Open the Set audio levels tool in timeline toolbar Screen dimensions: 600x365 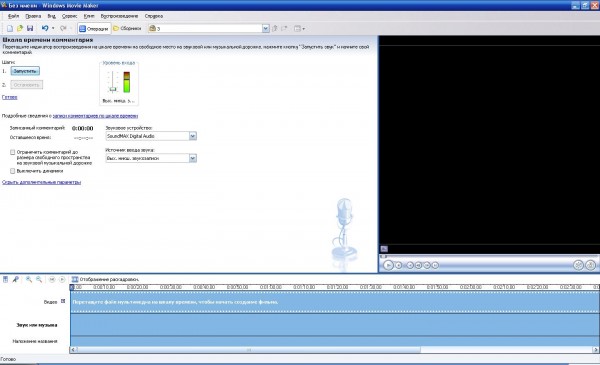tap(5, 280)
